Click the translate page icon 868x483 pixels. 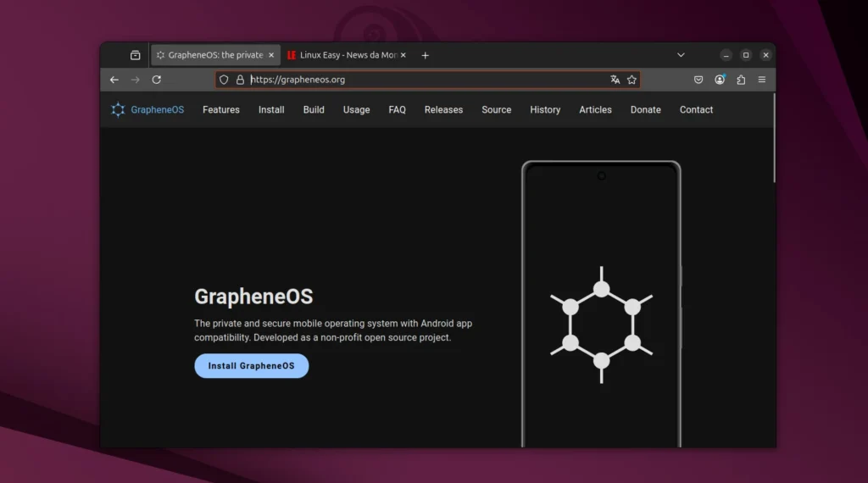pyautogui.click(x=615, y=80)
